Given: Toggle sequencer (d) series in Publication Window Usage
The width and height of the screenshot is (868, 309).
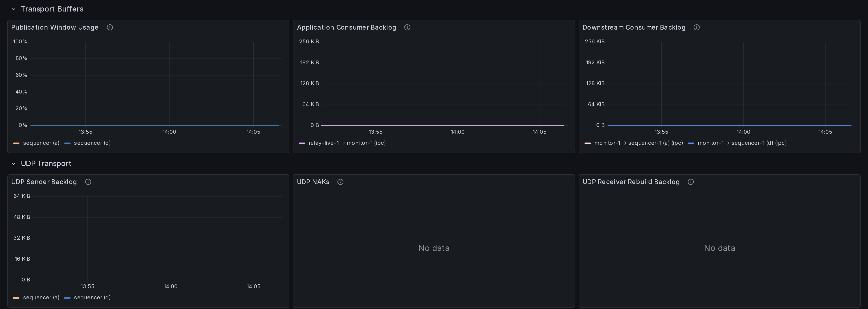Looking at the screenshot, I should point(92,143).
